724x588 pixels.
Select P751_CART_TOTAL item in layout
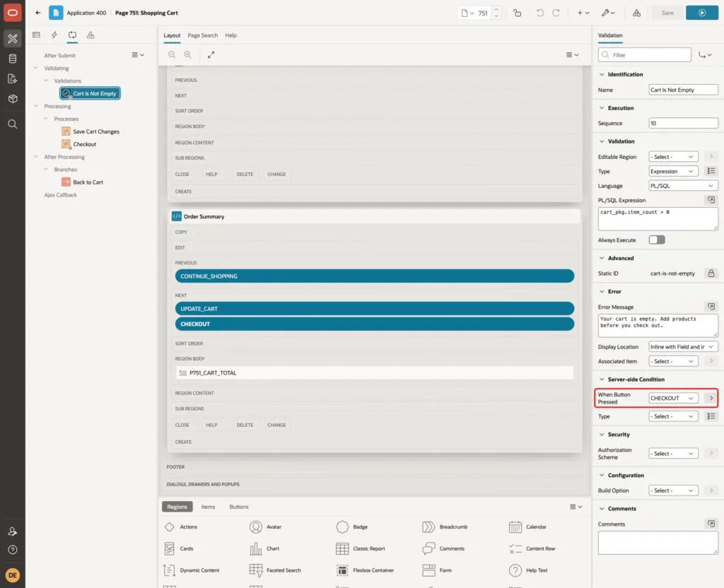tap(375, 373)
